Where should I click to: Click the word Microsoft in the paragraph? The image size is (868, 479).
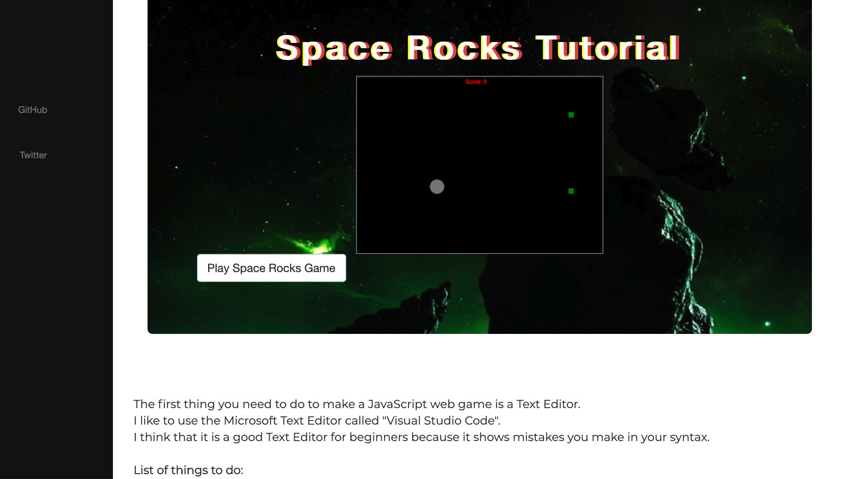pos(250,420)
